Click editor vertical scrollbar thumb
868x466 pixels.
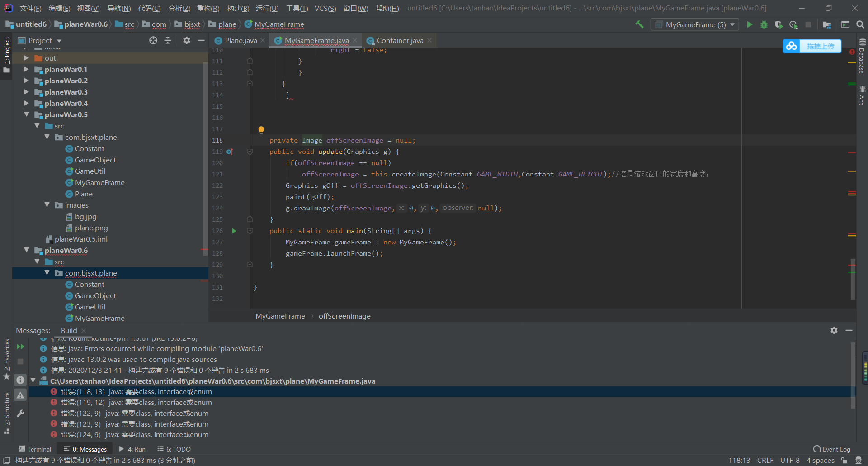853,279
